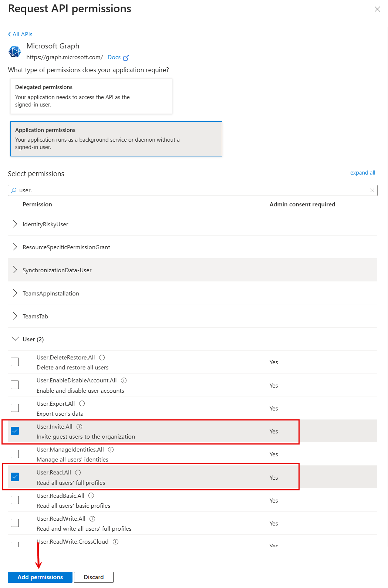View the info icon beside User.DeleteRestore.All
The width and height of the screenshot is (388, 588).
click(102, 357)
